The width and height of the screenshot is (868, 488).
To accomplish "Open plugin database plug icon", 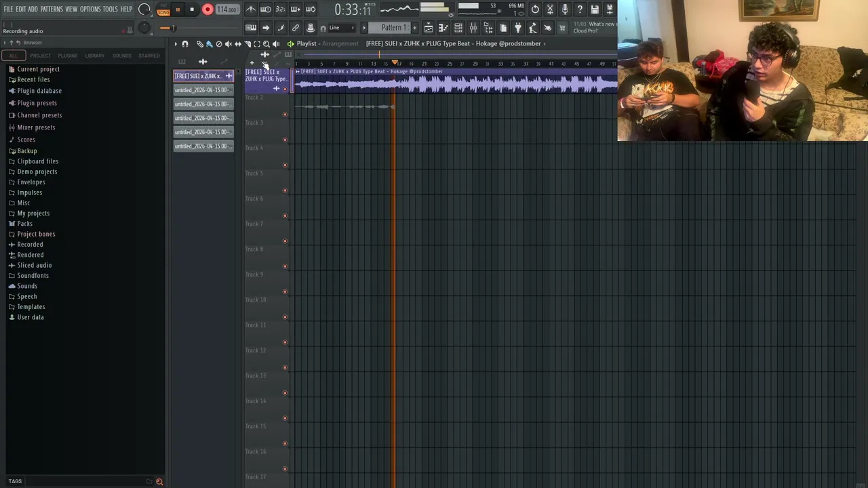I will click(x=517, y=28).
